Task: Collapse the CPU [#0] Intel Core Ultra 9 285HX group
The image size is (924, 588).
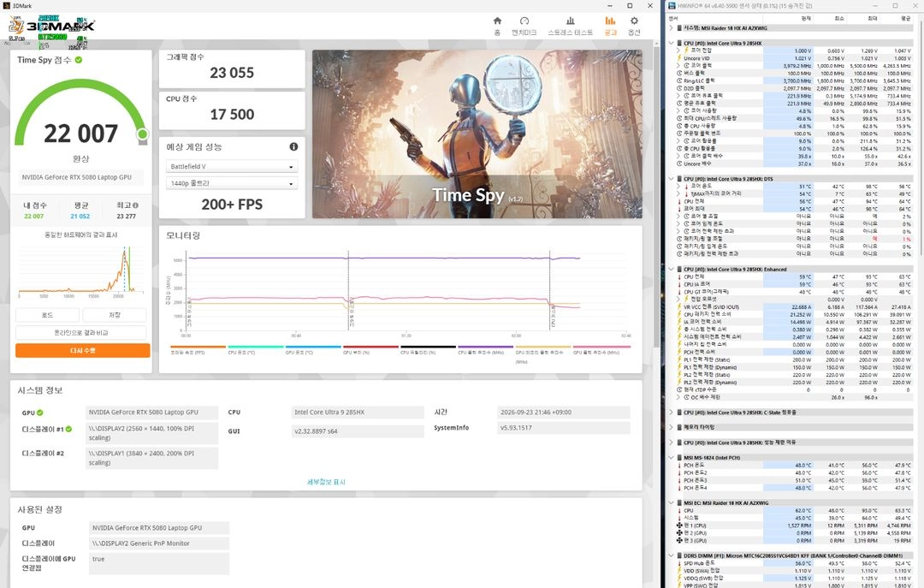Action: coord(672,43)
